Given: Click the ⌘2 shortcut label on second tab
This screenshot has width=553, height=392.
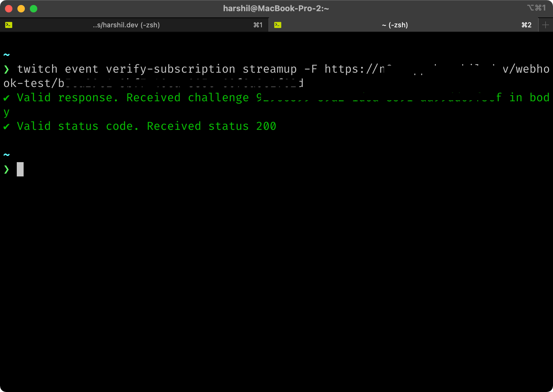Looking at the screenshot, I should tap(526, 25).
